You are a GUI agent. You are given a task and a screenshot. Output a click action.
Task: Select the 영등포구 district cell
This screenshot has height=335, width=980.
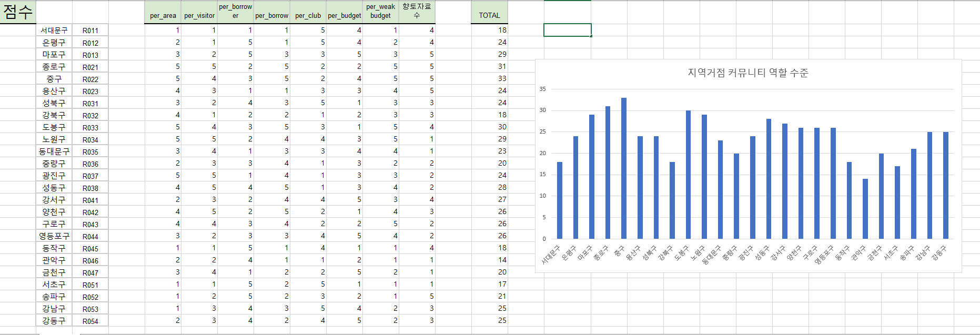54,236
